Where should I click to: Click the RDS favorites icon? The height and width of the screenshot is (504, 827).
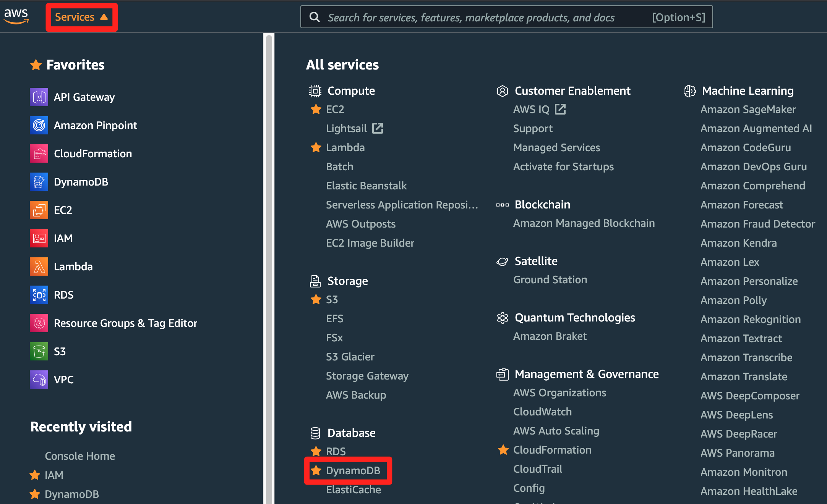click(x=39, y=295)
